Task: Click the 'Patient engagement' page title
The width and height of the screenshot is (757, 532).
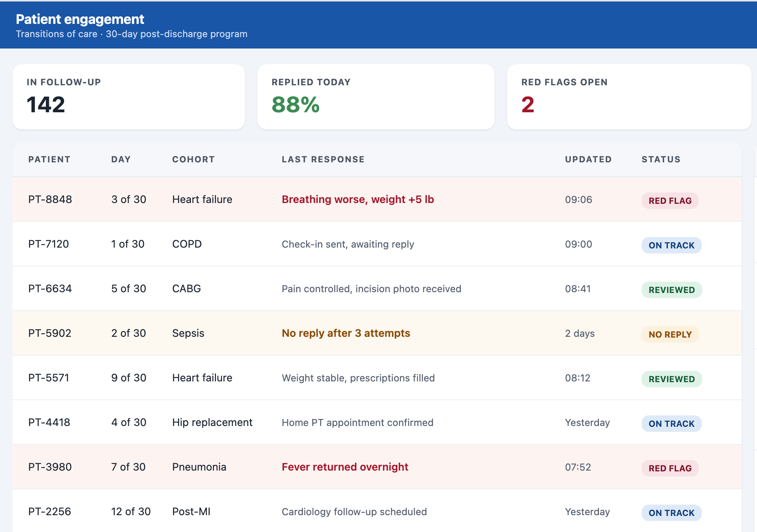Action: click(80, 19)
